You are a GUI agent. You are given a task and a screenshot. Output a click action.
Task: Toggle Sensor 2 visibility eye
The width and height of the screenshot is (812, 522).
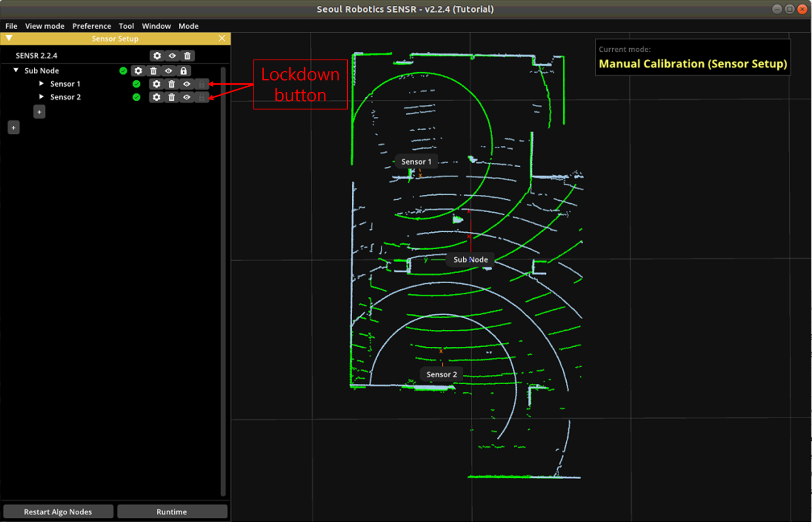[187, 97]
